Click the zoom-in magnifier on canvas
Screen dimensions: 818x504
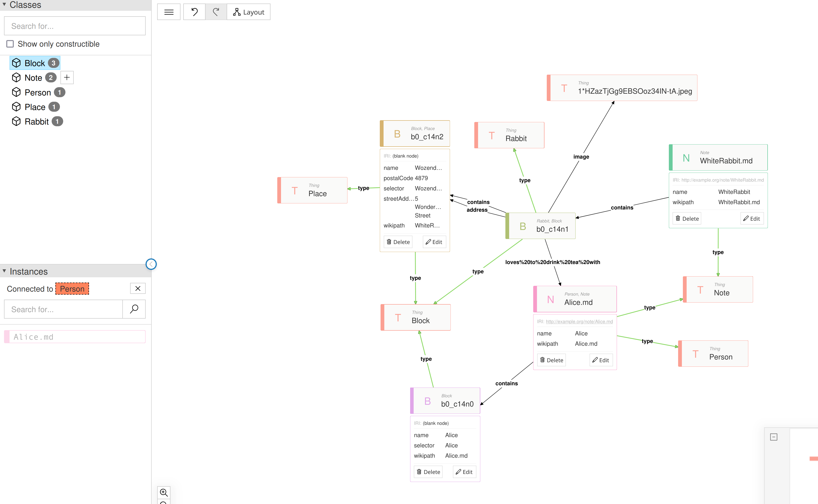(163, 492)
